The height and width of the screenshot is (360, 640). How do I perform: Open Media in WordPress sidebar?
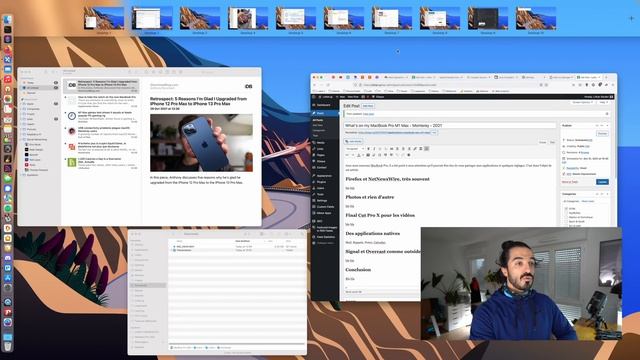coord(321,142)
